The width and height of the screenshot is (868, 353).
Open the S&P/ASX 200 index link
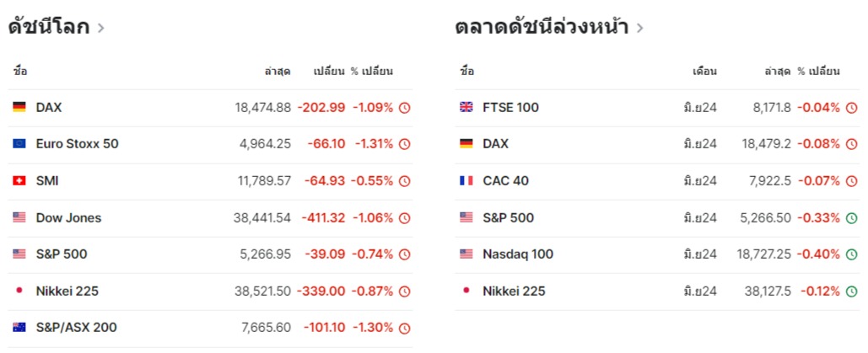pyautogui.click(x=76, y=328)
